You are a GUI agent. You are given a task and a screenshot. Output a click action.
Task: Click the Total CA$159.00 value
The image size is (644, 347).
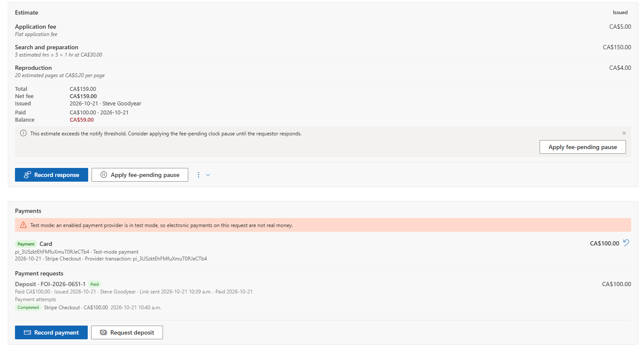click(x=83, y=89)
